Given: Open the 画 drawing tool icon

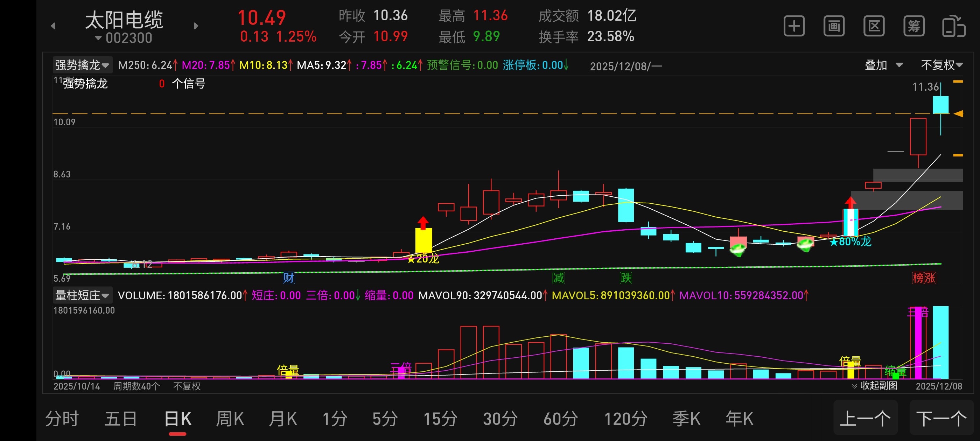Looking at the screenshot, I should (834, 26).
